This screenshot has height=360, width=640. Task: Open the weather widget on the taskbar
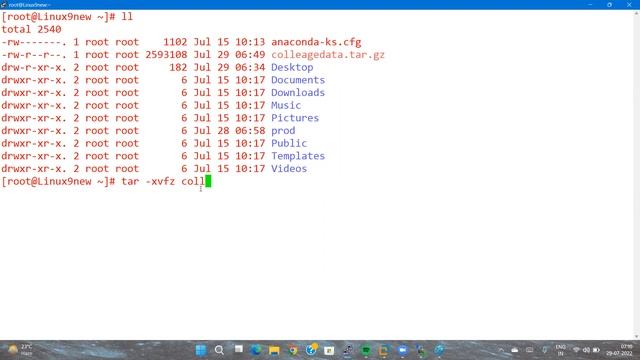20,350
